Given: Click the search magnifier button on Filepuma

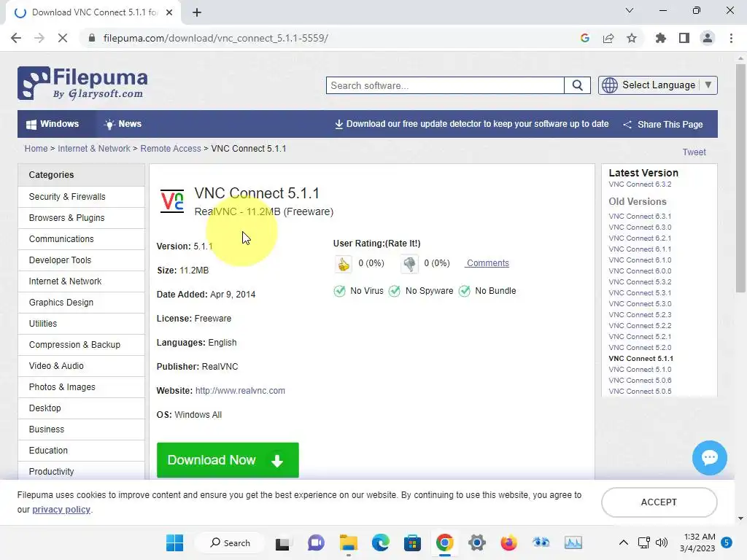Looking at the screenshot, I should 578,85.
